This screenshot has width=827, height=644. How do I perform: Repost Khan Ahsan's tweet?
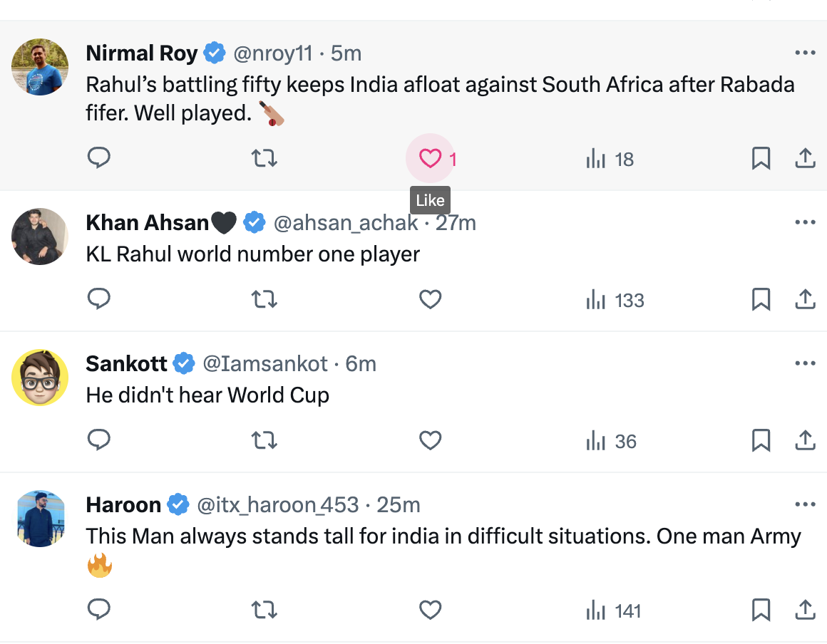264,299
